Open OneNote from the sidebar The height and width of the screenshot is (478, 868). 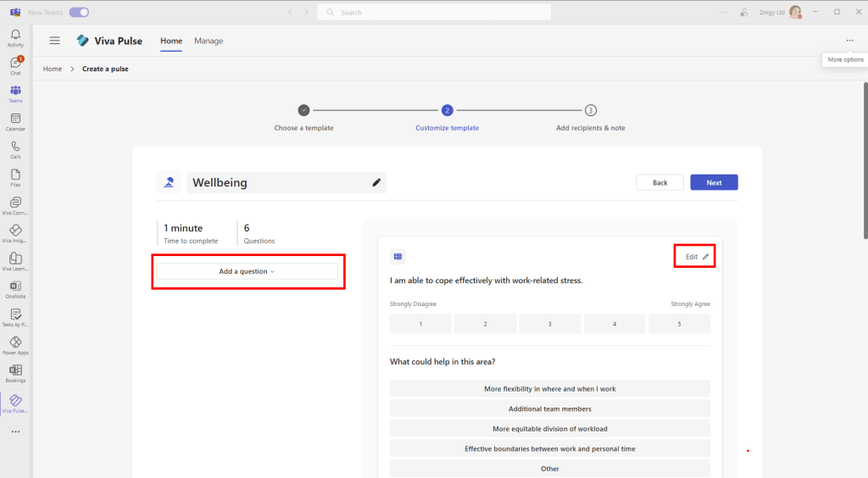coord(15,289)
